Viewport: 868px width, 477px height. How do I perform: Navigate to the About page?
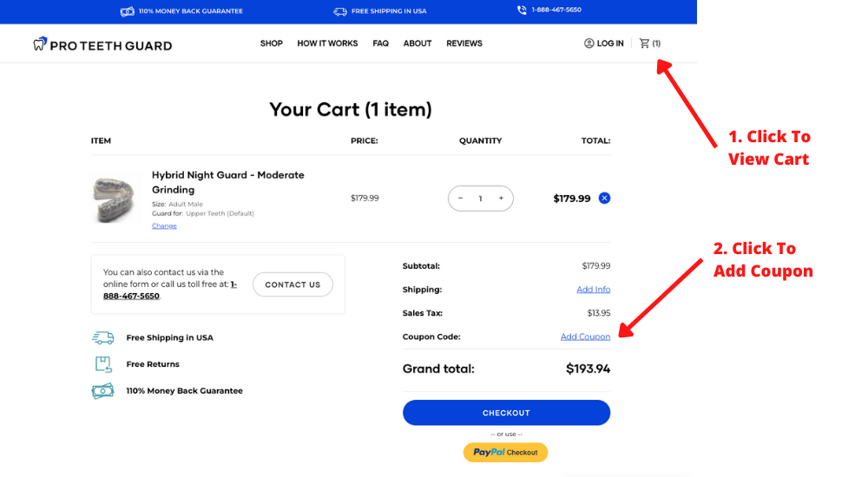pos(418,43)
